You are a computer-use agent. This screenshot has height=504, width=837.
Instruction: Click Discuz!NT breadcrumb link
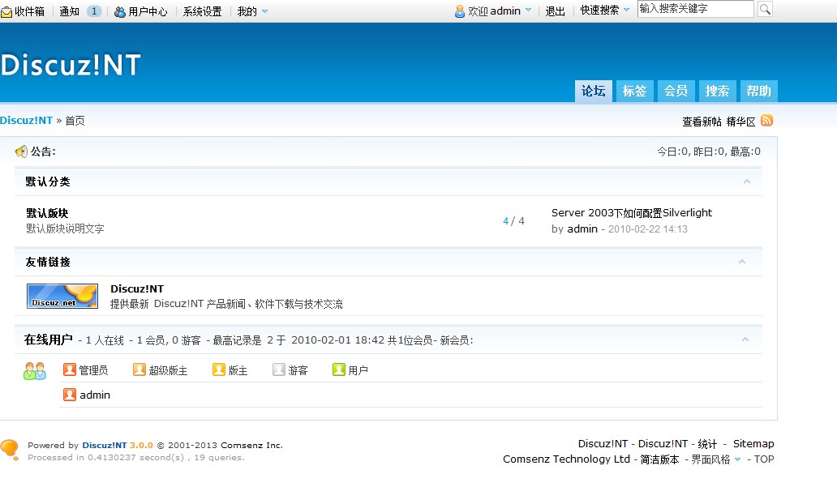[x=27, y=121]
